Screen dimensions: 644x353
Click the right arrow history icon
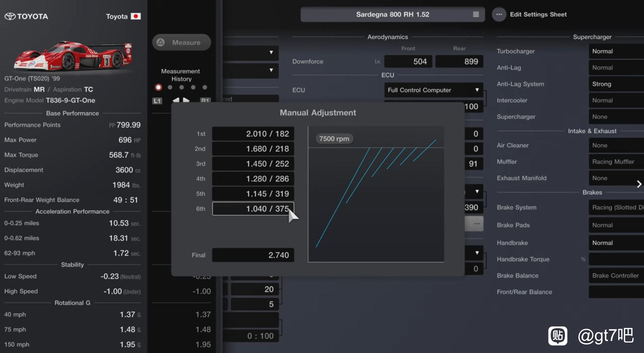pos(186,100)
